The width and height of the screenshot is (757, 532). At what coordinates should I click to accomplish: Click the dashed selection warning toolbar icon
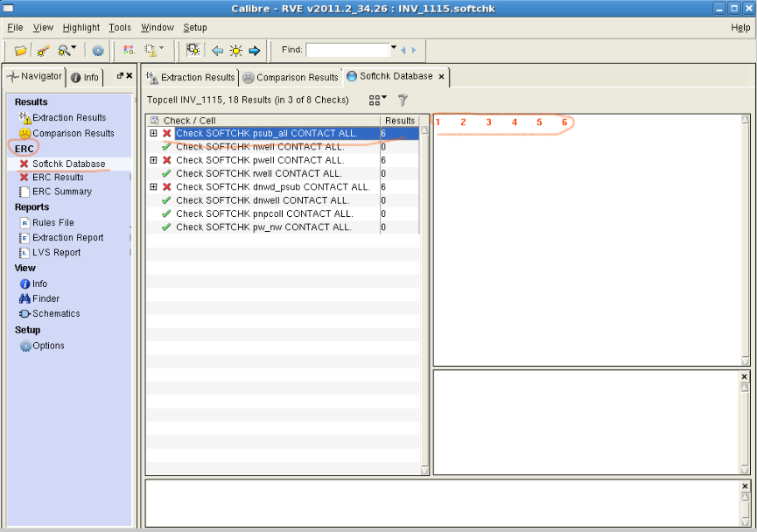pyautogui.click(x=151, y=50)
